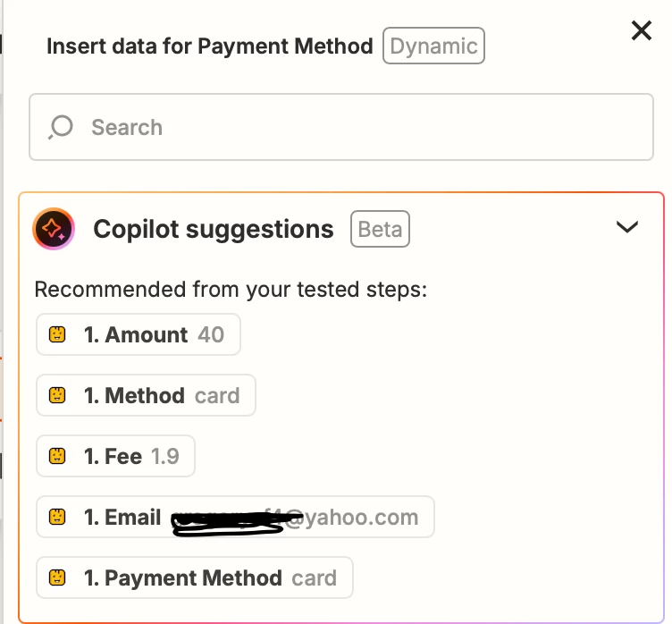This screenshot has height=624, width=672.
Task: Insert the Amount value 40
Action: pyautogui.click(x=139, y=335)
